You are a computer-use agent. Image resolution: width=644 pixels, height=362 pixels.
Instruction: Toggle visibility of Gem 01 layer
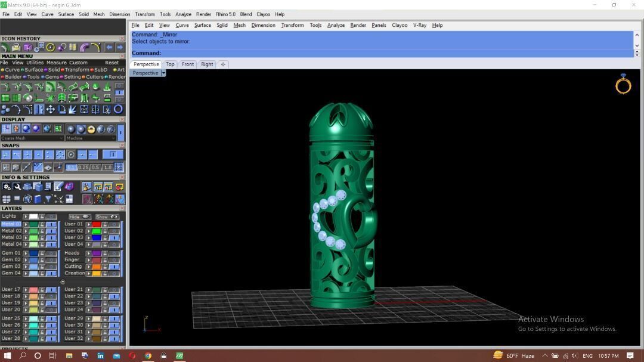(x=51, y=253)
